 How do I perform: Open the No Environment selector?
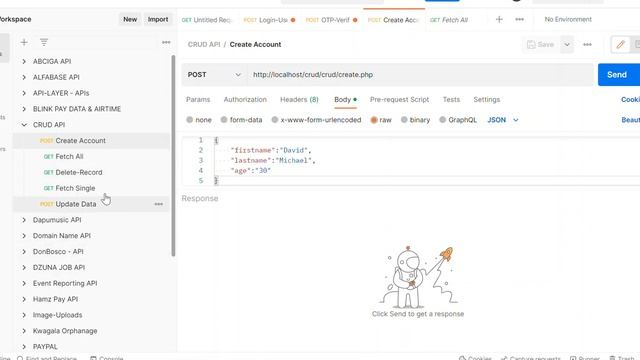click(568, 19)
